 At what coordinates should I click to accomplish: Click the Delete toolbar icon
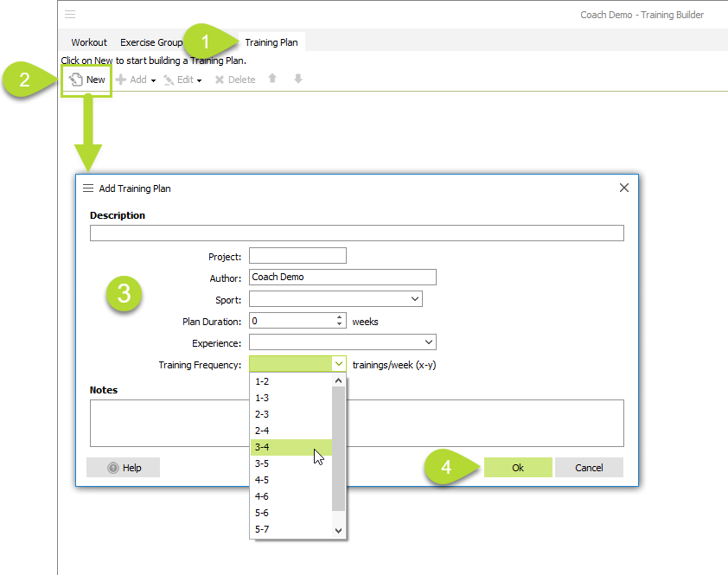pyautogui.click(x=220, y=80)
